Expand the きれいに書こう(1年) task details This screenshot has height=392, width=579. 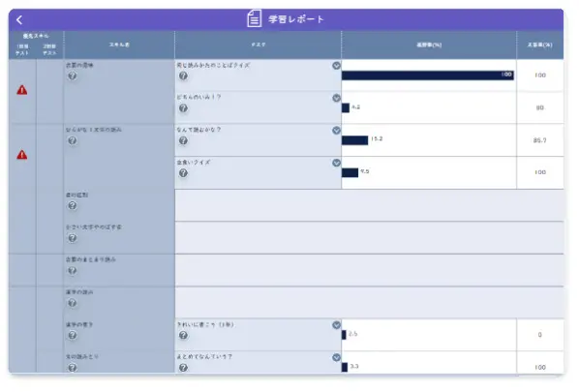[336, 325]
